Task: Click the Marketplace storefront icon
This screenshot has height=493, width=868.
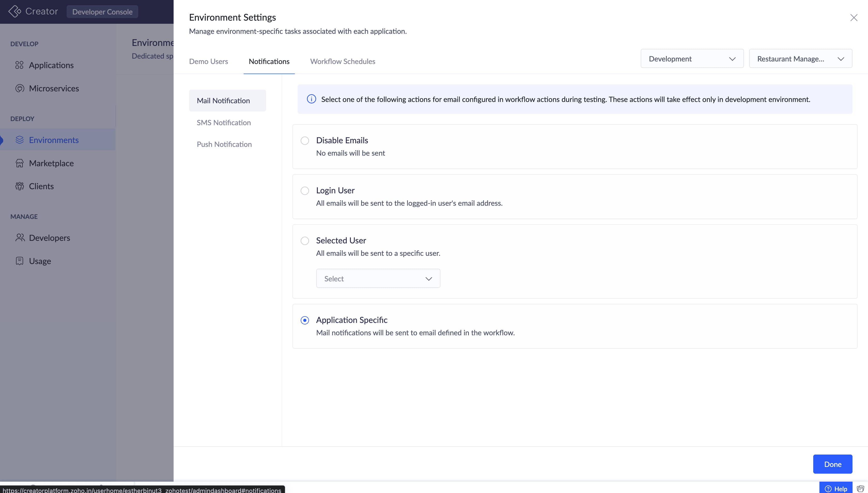Action: coord(20,163)
